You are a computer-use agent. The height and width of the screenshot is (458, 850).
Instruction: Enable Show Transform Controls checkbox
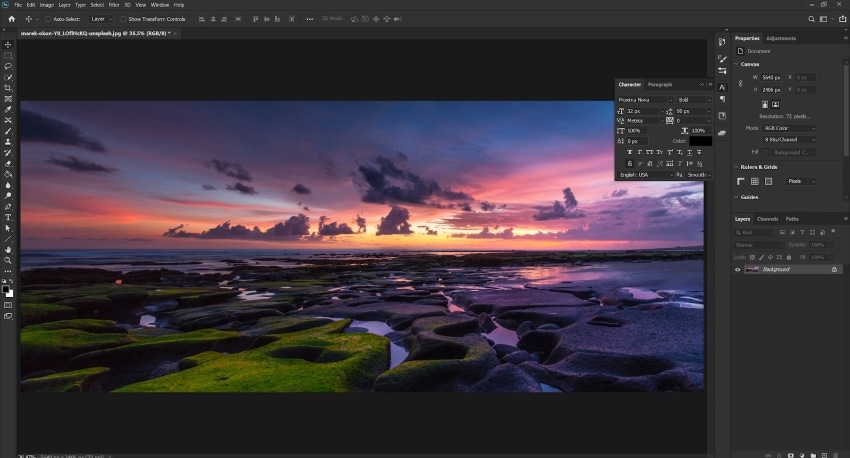pos(124,19)
